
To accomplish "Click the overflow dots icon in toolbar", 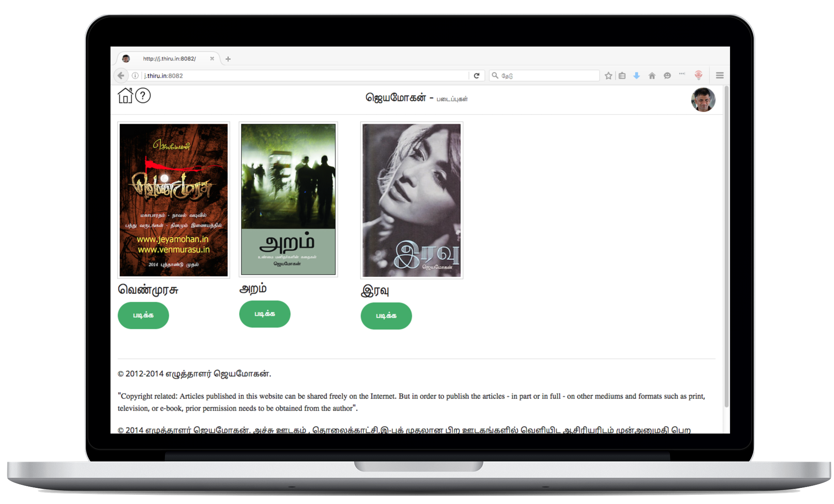I will 682,74.
